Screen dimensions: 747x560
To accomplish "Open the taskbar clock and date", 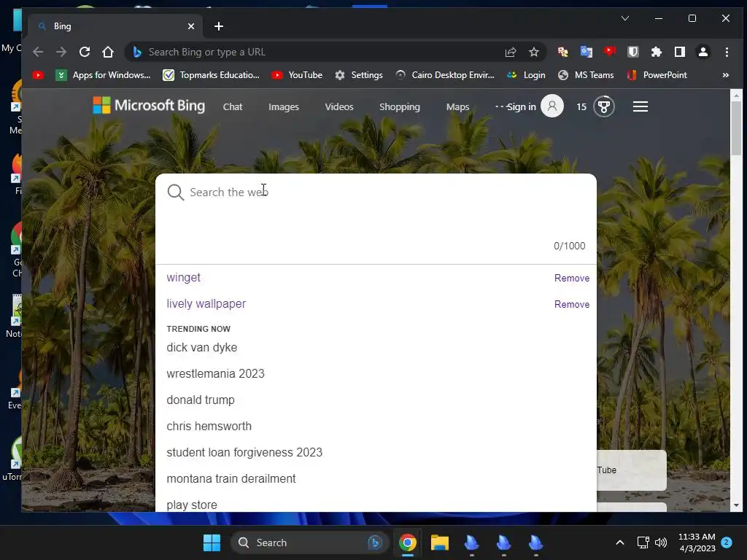I will pos(697,542).
